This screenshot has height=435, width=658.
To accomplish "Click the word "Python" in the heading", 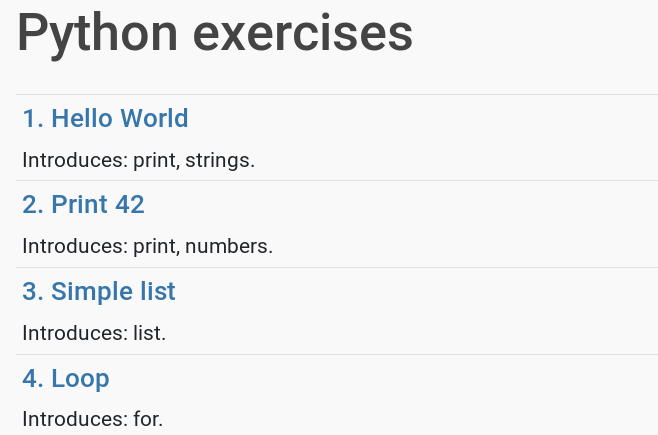I will point(98,33).
